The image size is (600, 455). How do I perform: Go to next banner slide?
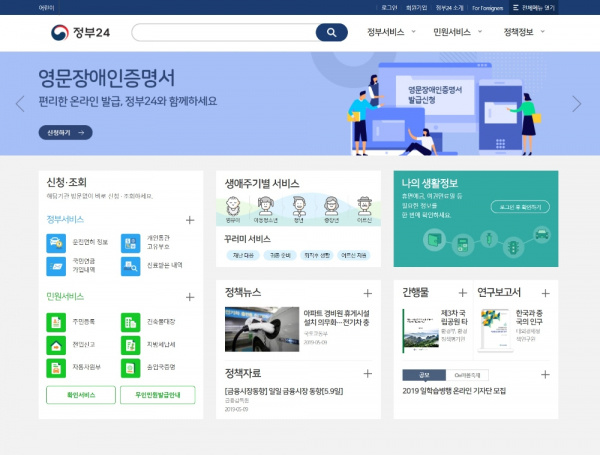[577, 104]
